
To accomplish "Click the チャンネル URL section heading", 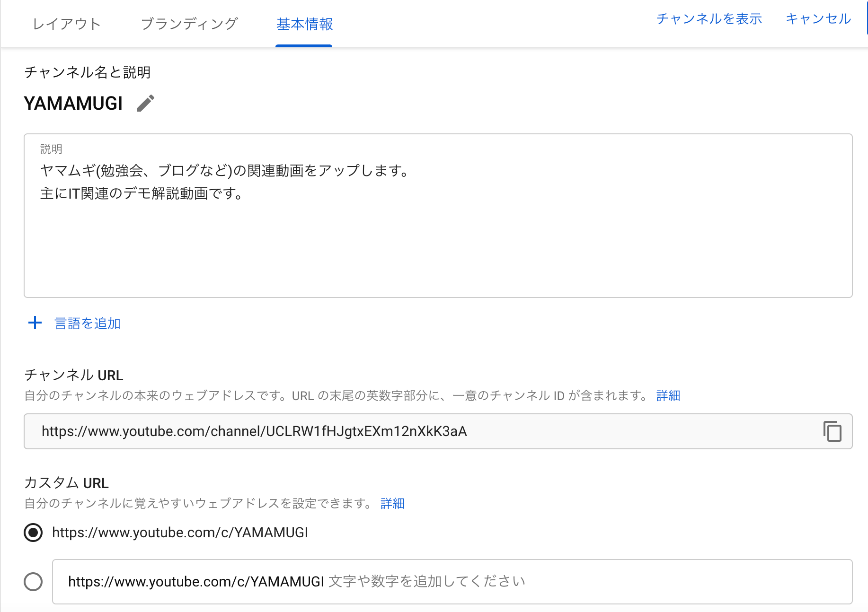I will [74, 375].
